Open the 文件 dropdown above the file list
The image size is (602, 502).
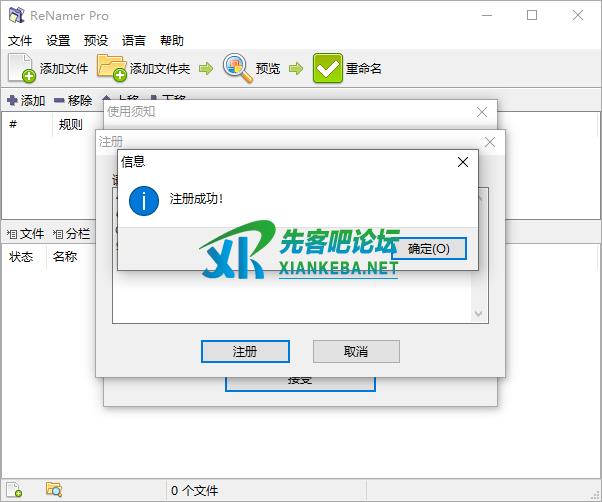pos(26,233)
